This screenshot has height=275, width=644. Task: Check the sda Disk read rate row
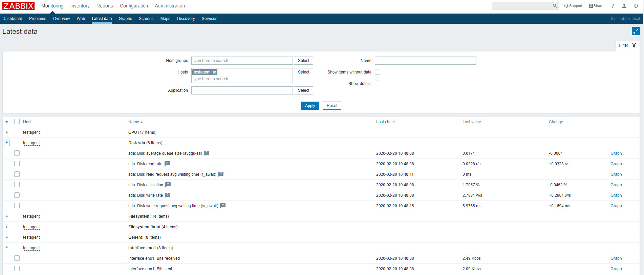click(17, 164)
